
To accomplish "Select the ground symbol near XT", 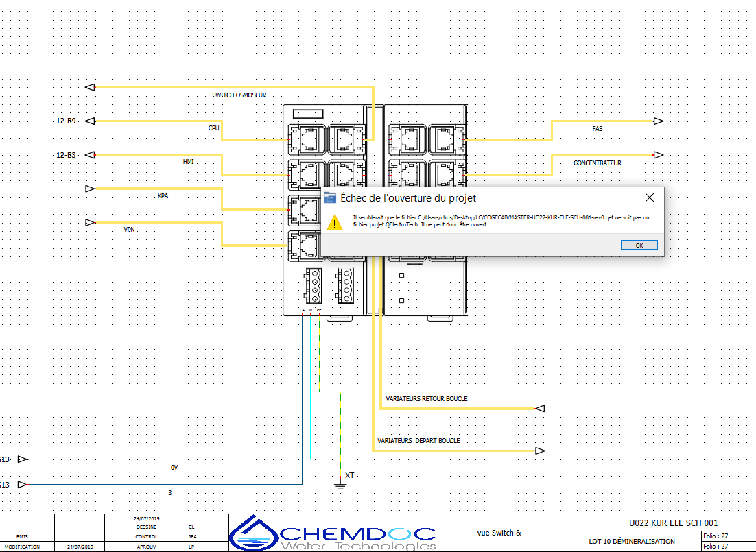I will [339, 485].
